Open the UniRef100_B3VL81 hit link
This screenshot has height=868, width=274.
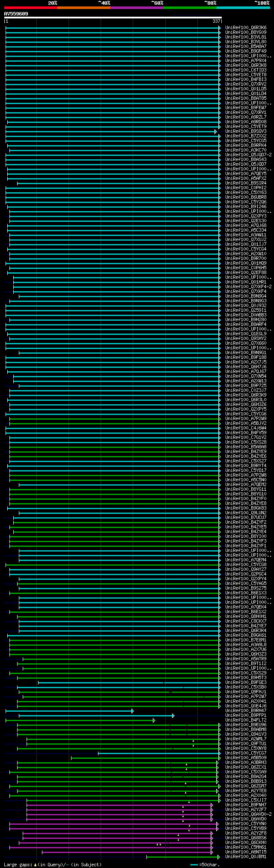[246, 37]
